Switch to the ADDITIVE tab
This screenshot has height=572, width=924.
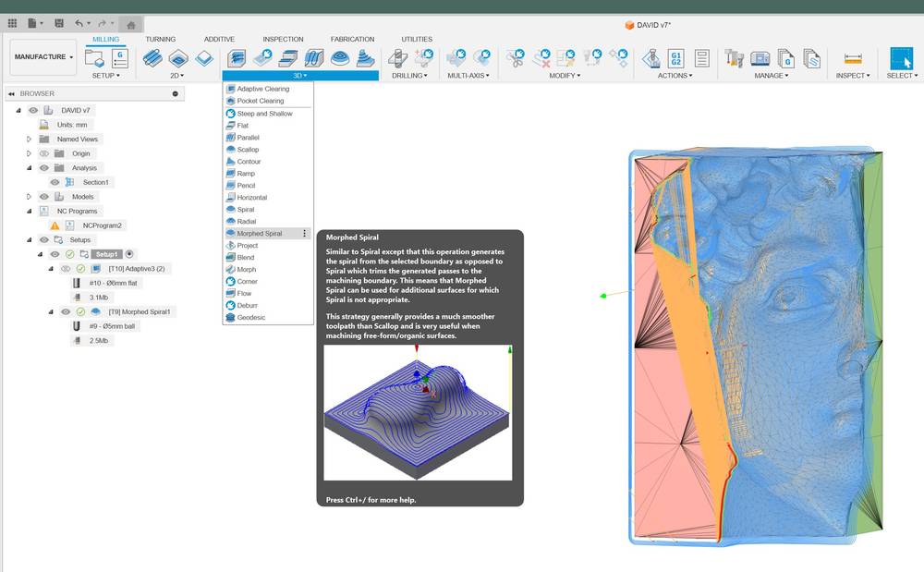coord(219,39)
